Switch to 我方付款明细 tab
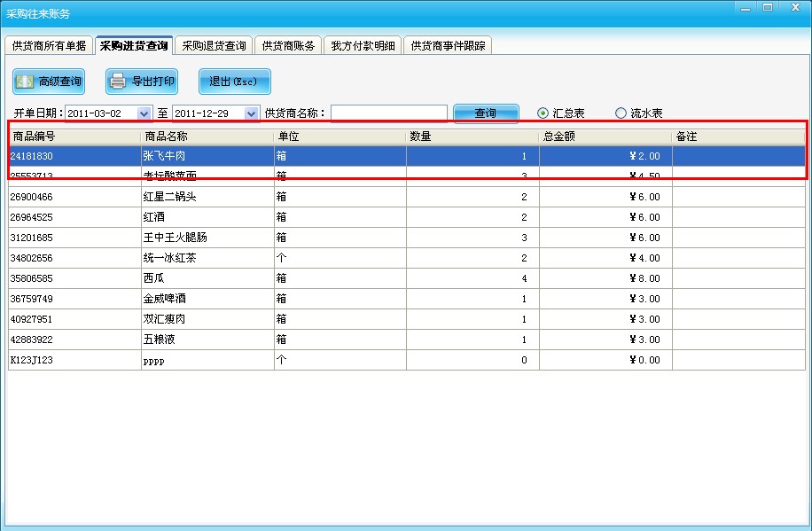Screen dimensions: 812x531 [363, 45]
